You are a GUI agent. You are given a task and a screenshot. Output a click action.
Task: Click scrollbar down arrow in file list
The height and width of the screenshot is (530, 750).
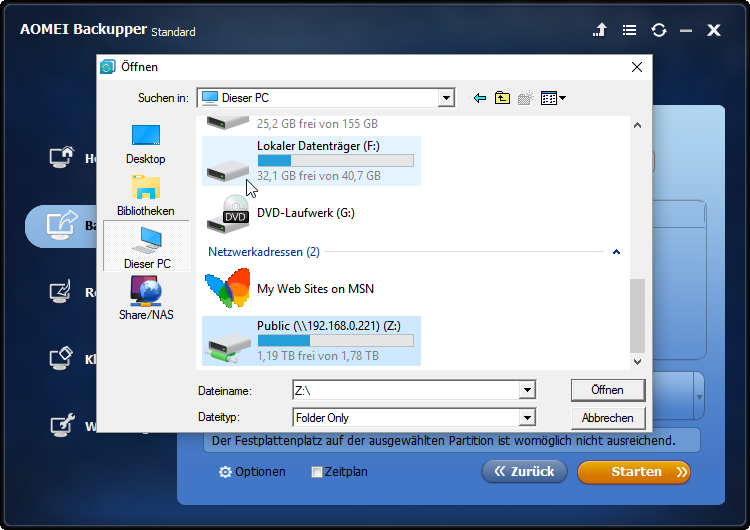click(637, 362)
